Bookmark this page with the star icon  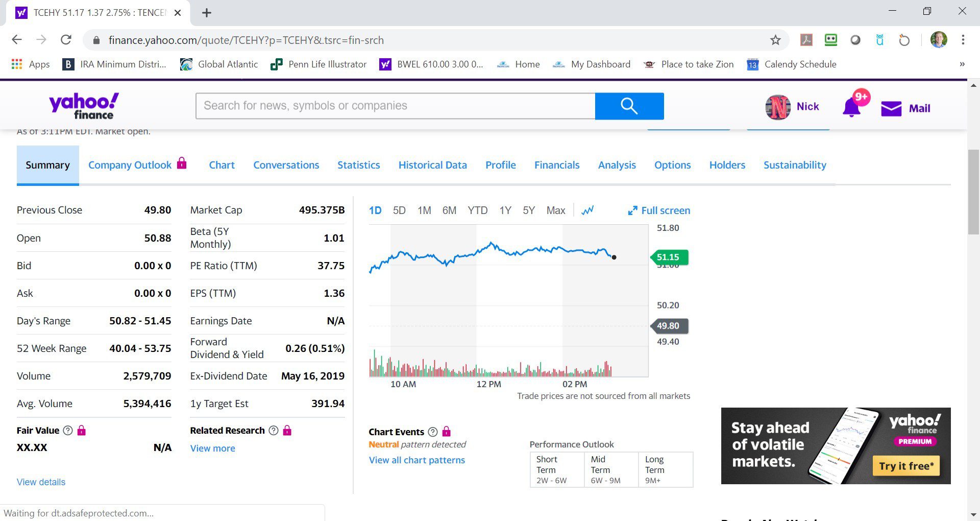775,40
